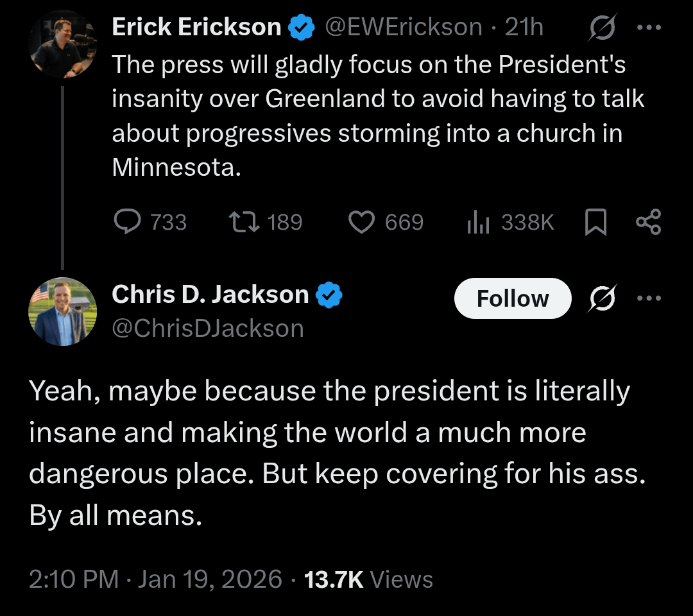Click the Erick Erickson display name
This screenshot has height=616, width=693.
(196, 27)
